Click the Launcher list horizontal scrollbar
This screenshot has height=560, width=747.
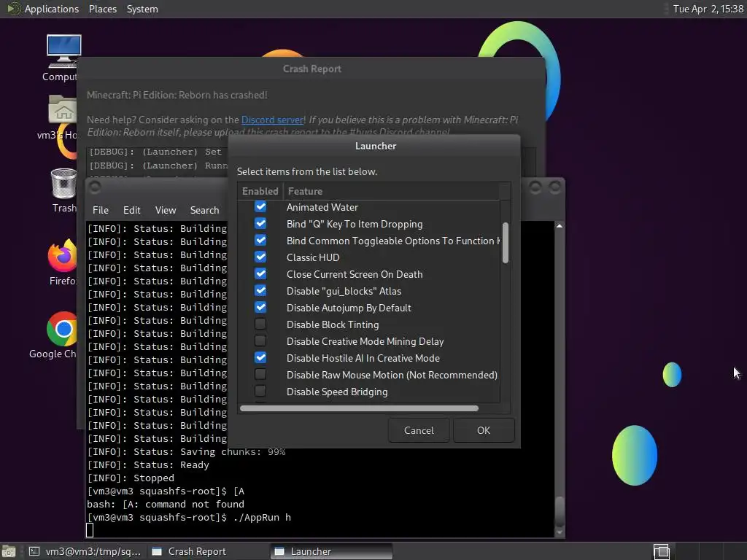click(x=359, y=408)
